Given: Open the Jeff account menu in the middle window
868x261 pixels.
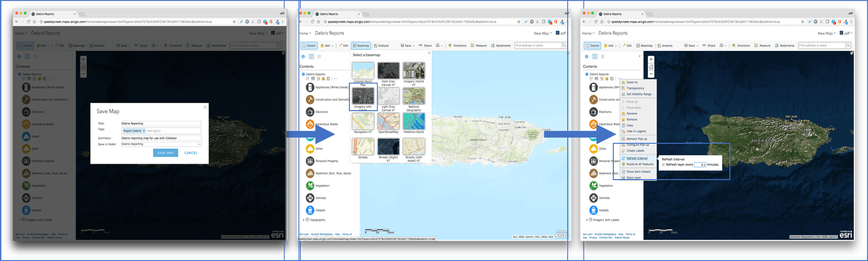Looking at the screenshot, I should coord(563,33).
